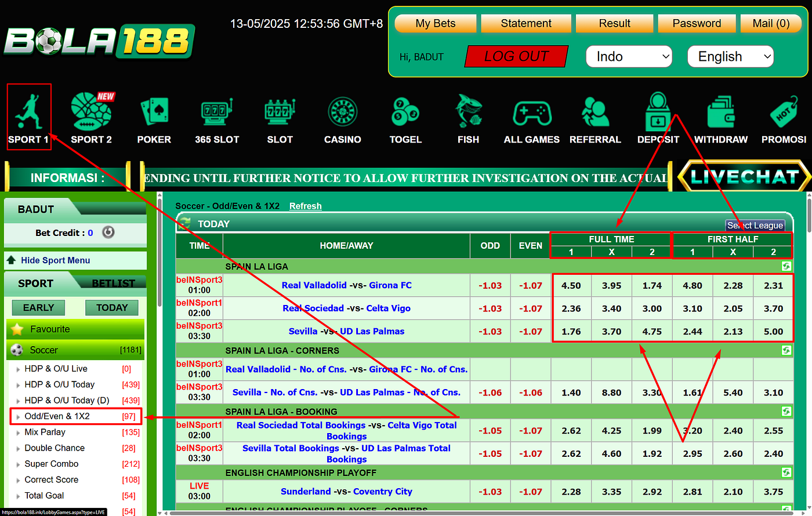
Task: Select 3.40 full time draw for Sociedad
Action: (x=611, y=308)
